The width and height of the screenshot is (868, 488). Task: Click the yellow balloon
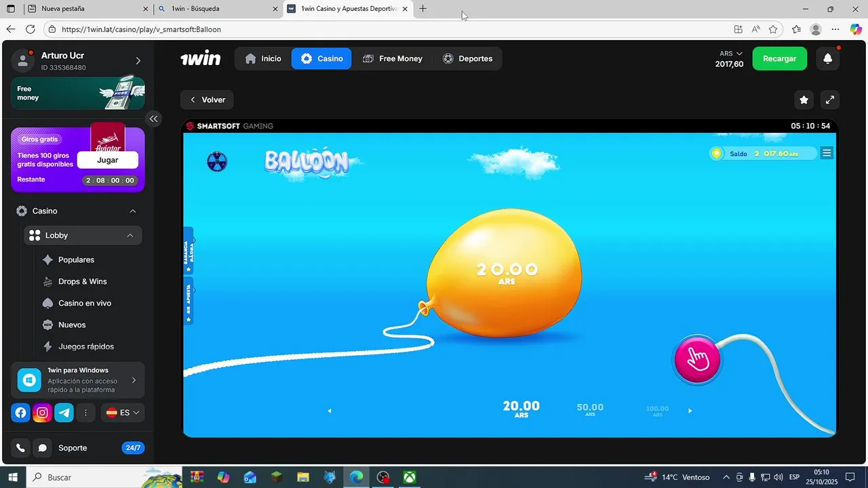pos(505,272)
